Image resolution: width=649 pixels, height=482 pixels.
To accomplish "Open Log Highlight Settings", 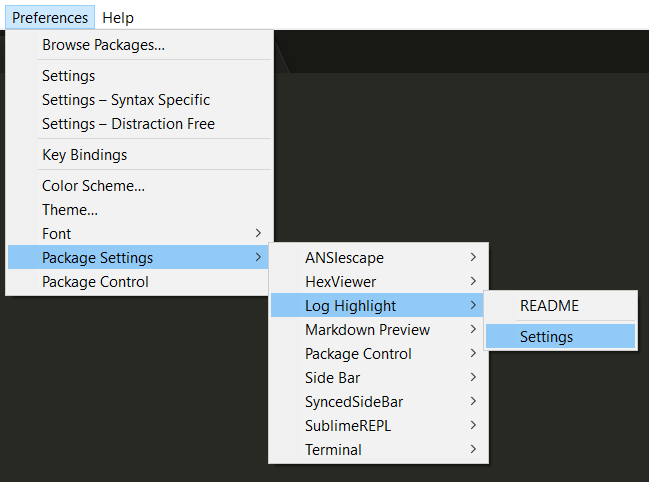I will 560,336.
